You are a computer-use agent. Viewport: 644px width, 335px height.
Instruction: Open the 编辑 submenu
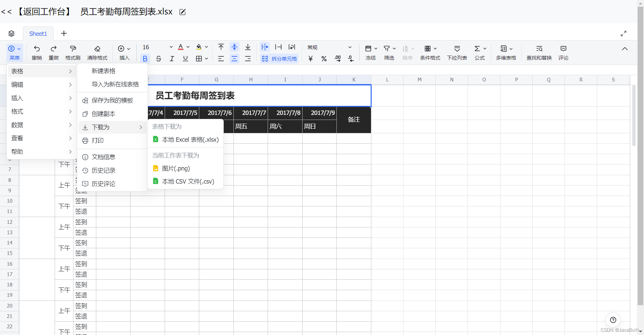click(41, 85)
